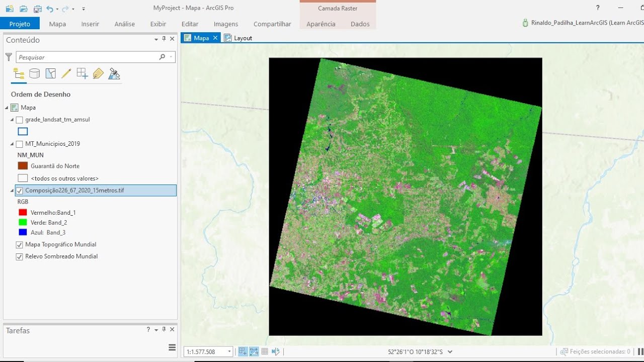Click the New Project icon in quick access toolbar
Image resolution: width=644 pixels, height=362 pixels.
point(10,9)
